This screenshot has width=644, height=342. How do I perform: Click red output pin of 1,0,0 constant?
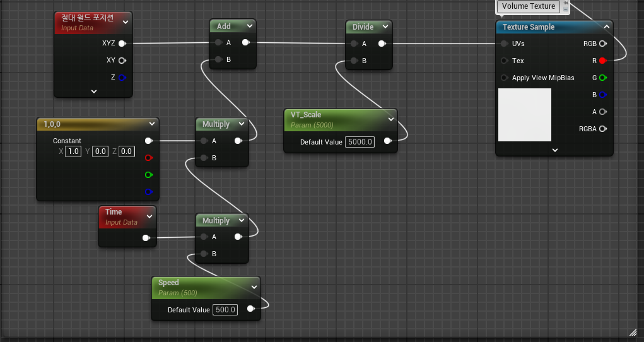pyautogui.click(x=149, y=158)
